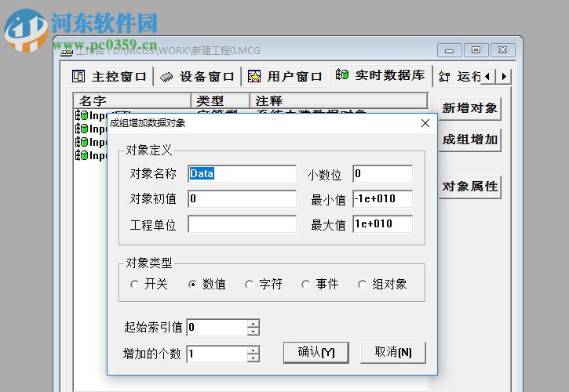Select the first Inp data object row

tap(91, 115)
